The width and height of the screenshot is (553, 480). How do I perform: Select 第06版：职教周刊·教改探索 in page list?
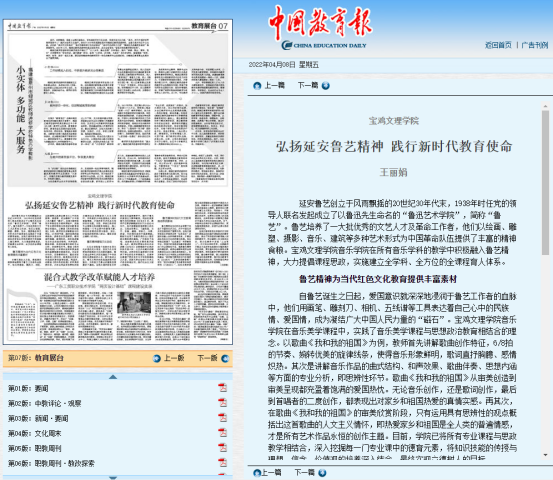pyautogui.click(x=51, y=463)
